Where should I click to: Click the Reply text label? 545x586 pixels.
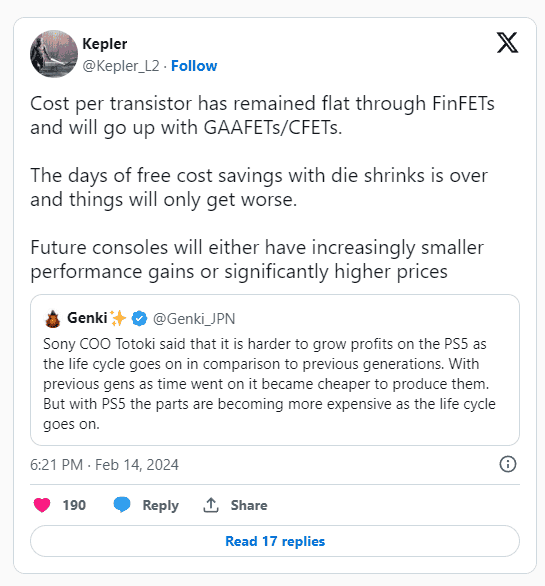click(161, 505)
